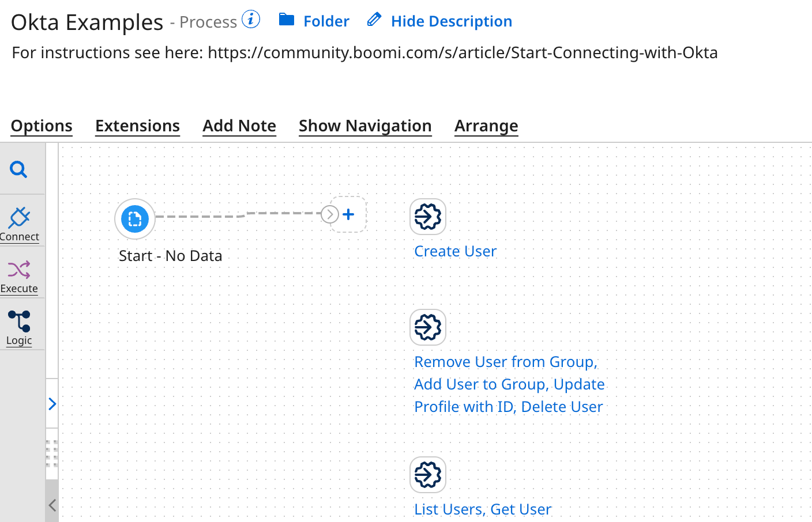Image resolution: width=812 pixels, height=522 pixels.
Task: Open the Options menu
Action: tap(42, 126)
